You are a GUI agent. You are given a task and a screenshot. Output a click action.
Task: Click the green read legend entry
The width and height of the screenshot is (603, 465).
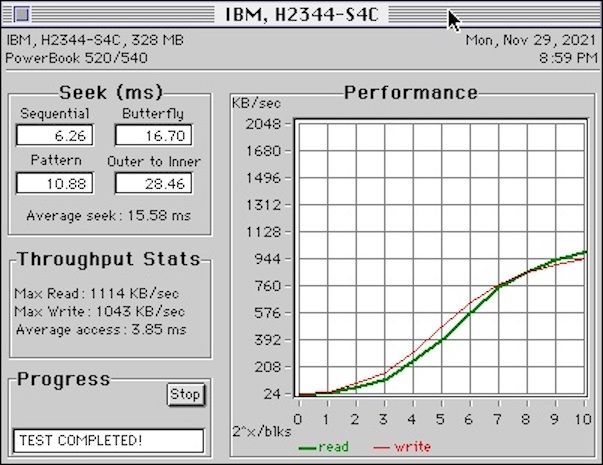324,447
